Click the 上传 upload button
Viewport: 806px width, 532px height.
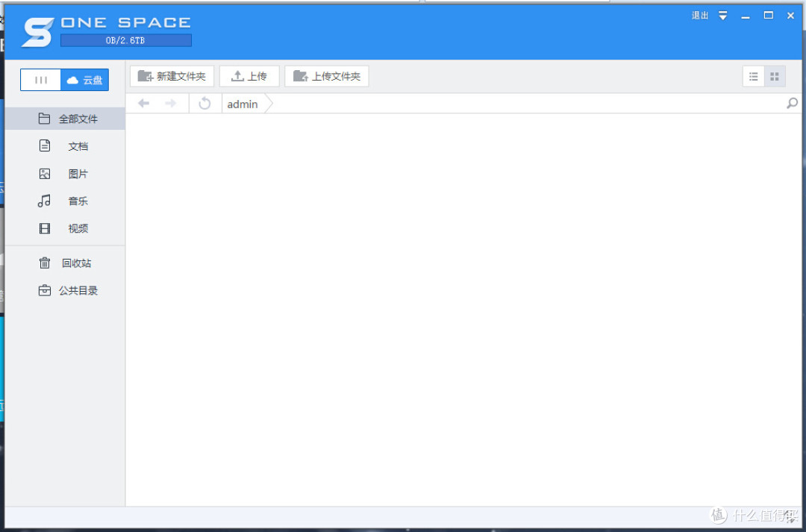coord(249,76)
